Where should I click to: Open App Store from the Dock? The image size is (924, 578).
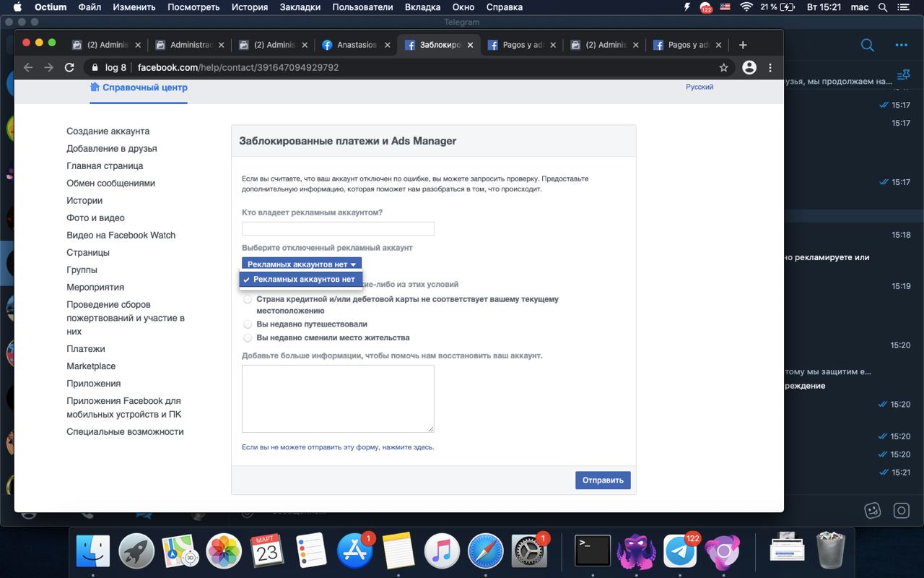click(x=354, y=552)
